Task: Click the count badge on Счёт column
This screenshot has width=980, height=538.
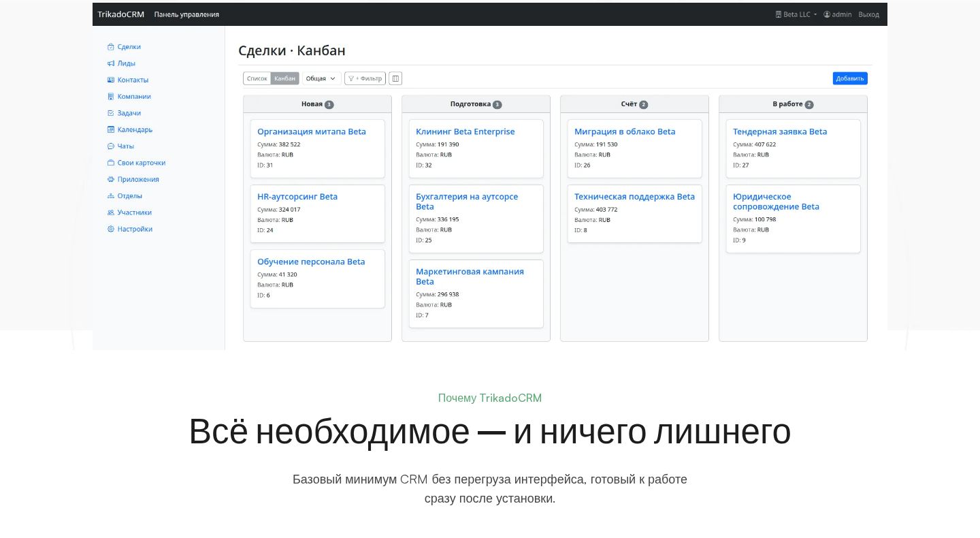Action: click(644, 105)
